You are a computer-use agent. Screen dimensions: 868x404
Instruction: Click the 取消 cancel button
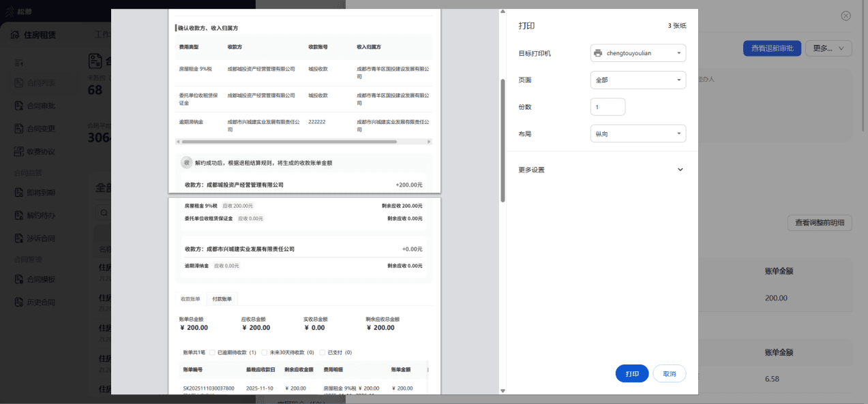tap(670, 373)
